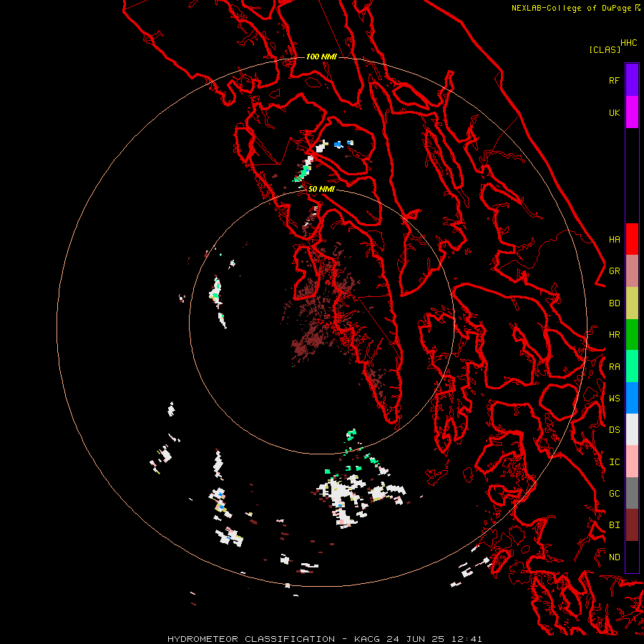Click the 'RA' legend label
Image resolution: width=644 pixels, height=644 pixels.
pos(614,367)
